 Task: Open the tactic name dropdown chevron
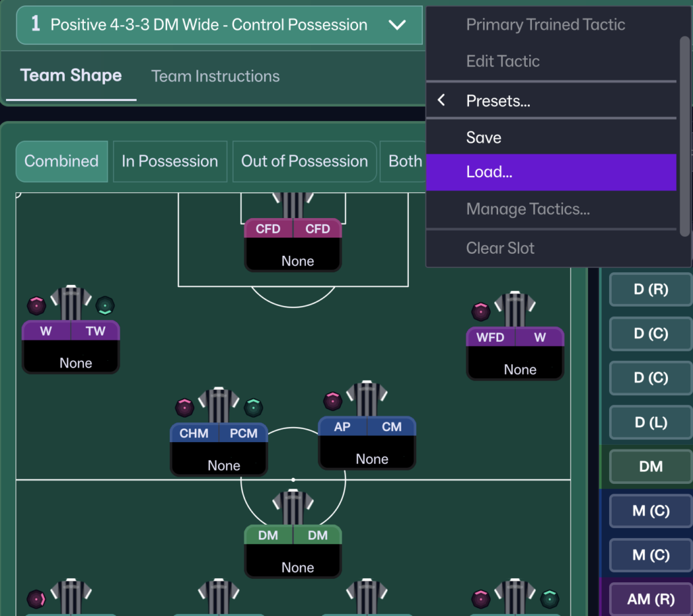[397, 25]
